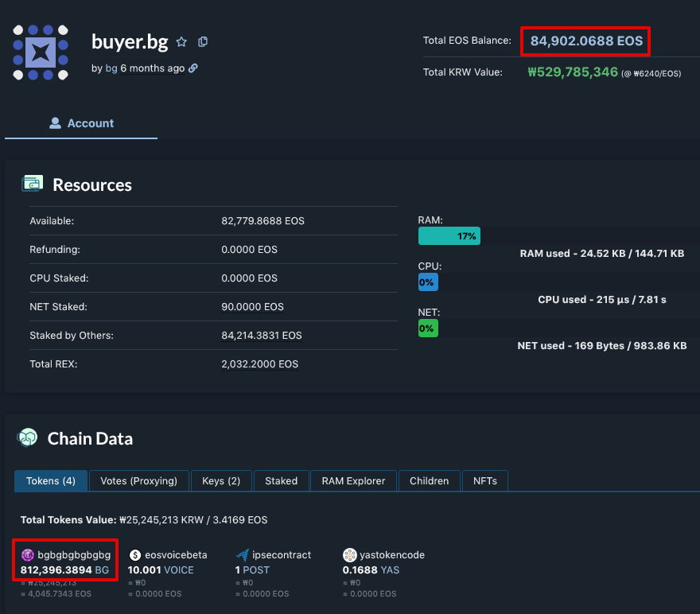Copy the account name with the copy icon
This screenshot has height=614, width=700.
tap(203, 42)
